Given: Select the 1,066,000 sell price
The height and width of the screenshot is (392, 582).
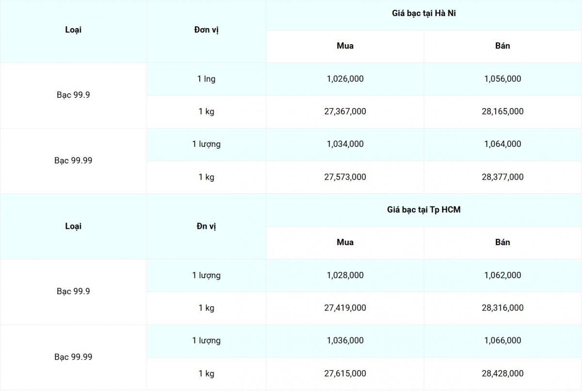Looking at the screenshot, I should tap(502, 341).
